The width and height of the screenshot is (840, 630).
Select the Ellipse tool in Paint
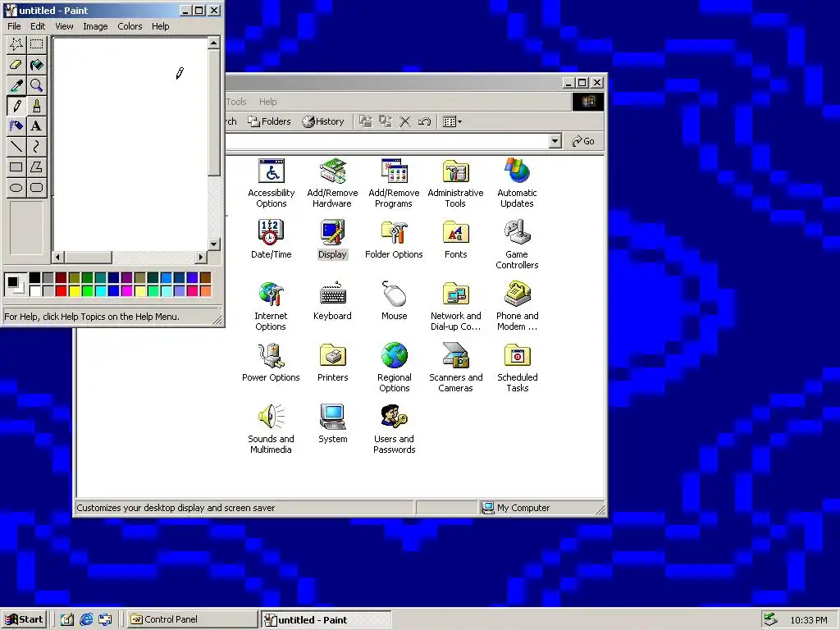16,187
